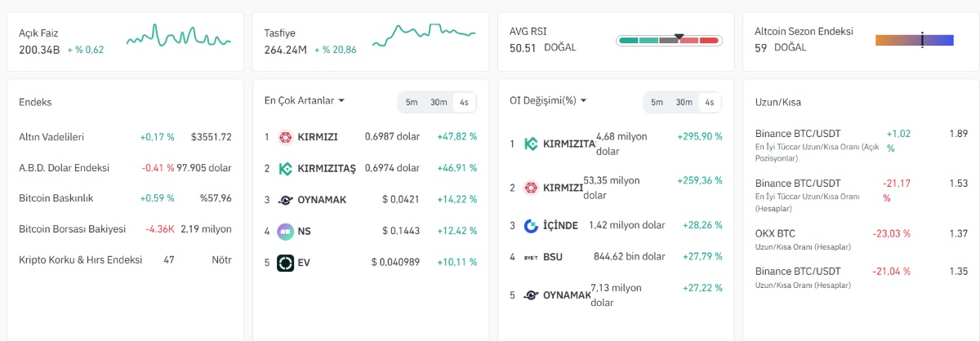Click the AVG RSI gauge bar

pos(669,40)
